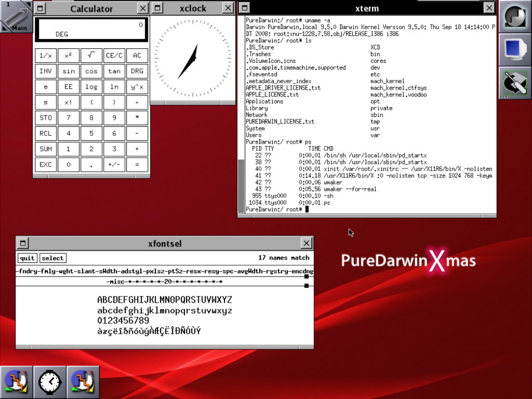Close the xfontsel window
Viewport: 532px width, 399px height.
click(306, 243)
